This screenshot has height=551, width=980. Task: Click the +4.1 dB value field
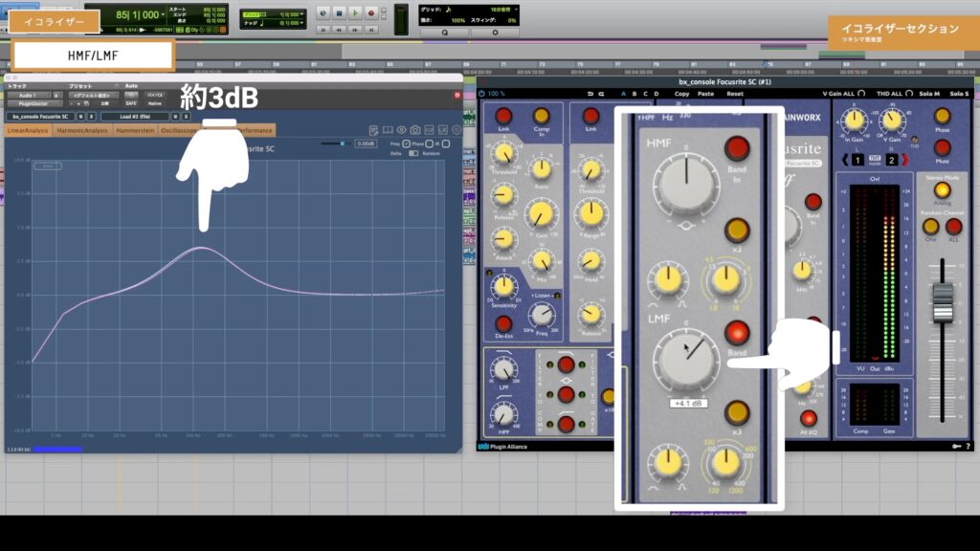click(x=688, y=404)
